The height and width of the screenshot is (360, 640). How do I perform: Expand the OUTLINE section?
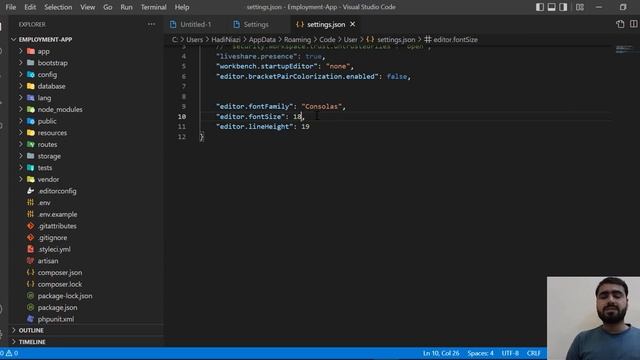14,330
